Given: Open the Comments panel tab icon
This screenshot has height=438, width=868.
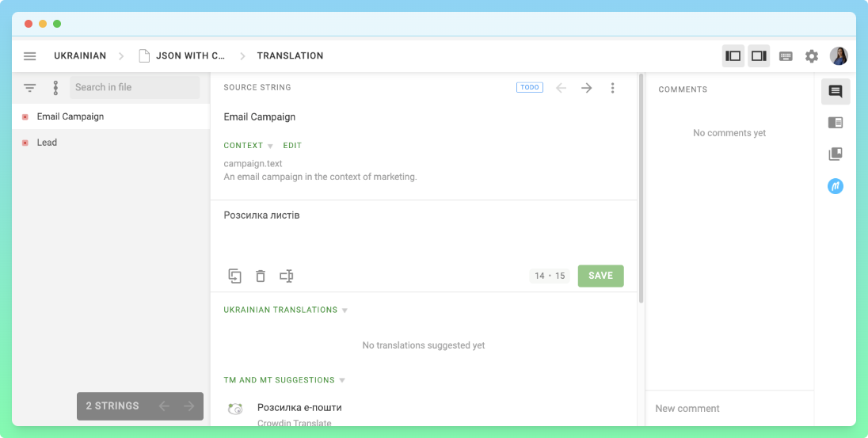Looking at the screenshot, I should coord(836,91).
